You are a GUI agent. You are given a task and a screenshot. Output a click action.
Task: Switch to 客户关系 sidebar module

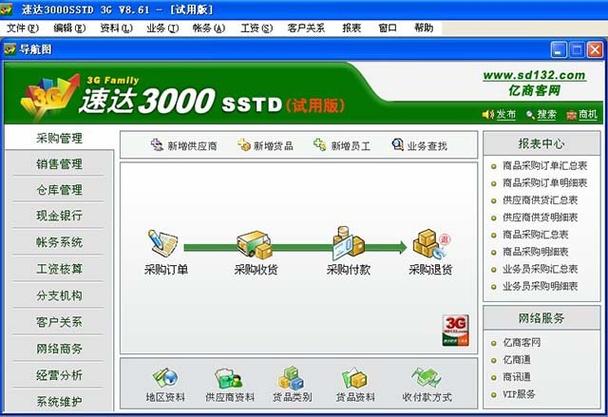[x=59, y=322]
